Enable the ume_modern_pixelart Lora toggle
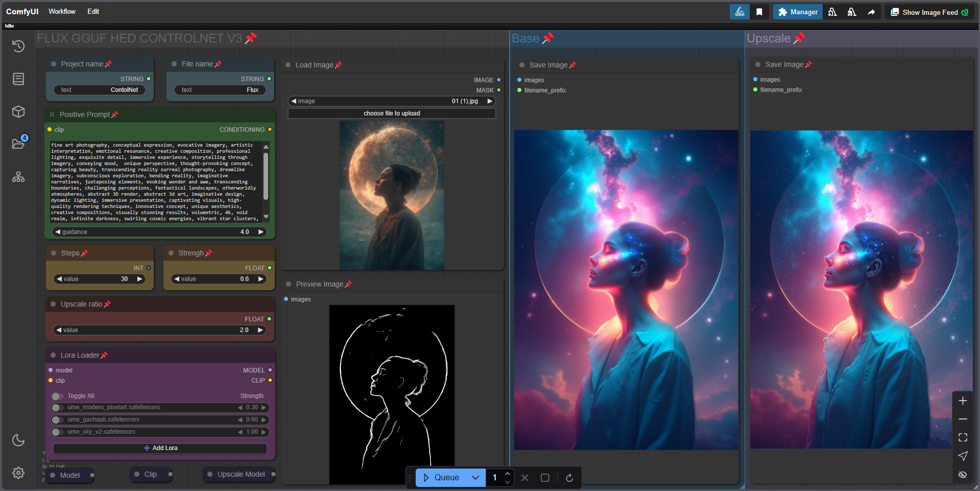Image resolution: width=980 pixels, height=491 pixels. 57,408
